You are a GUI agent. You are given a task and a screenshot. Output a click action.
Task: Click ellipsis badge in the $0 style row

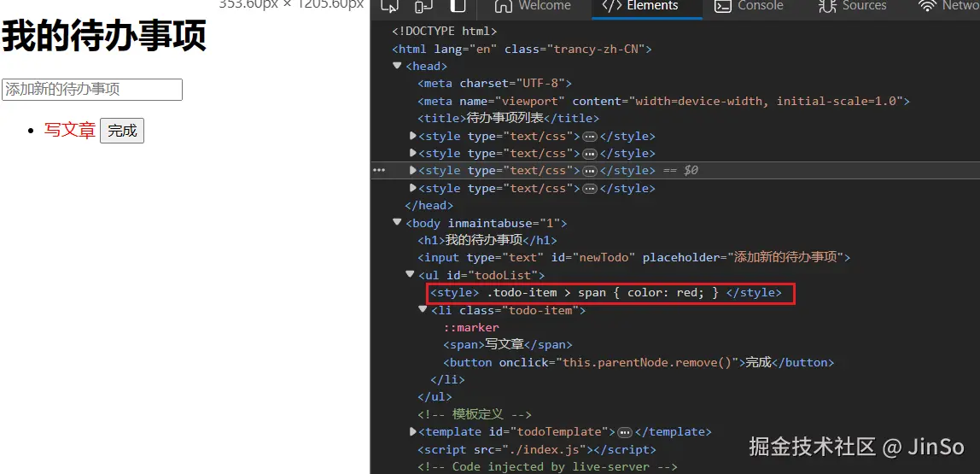click(589, 171)
